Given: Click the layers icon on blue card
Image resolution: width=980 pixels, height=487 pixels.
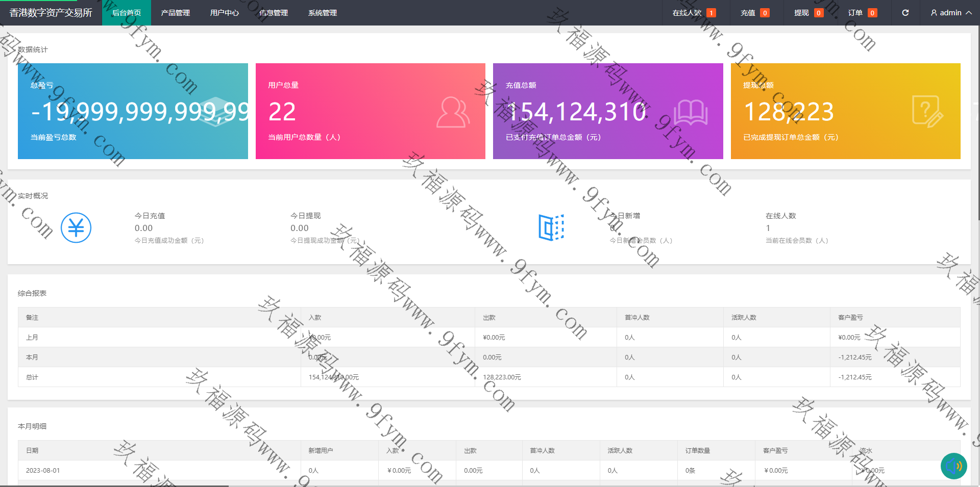Looking at the screenshot, I should click(x=215, y=112).
